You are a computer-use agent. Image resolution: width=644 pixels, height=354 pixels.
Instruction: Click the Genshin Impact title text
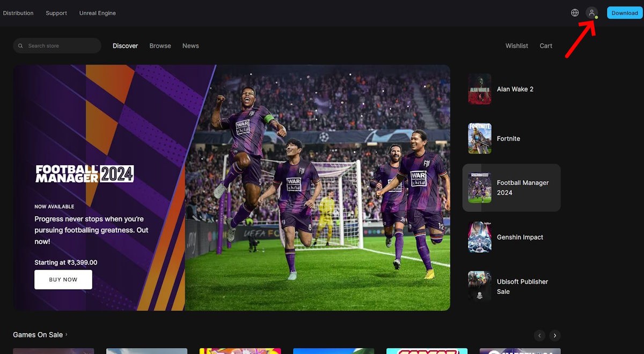coord(520,237)
